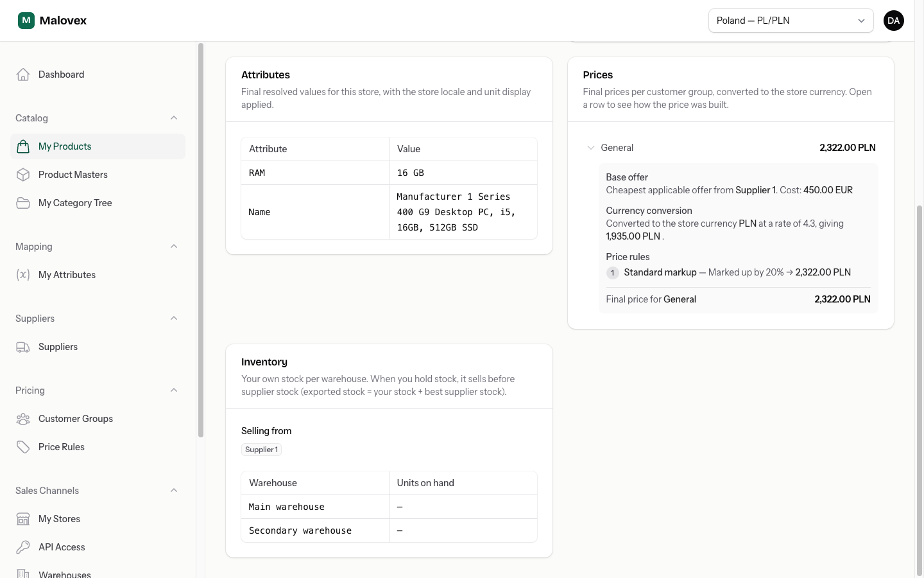Screen dimensions: 924x578
Task: Click the Attributes card heading
Action: pos(266,75)
